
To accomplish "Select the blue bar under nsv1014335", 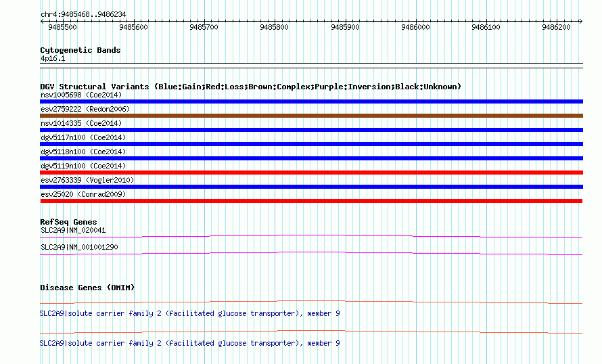I will tap(311, 130).
